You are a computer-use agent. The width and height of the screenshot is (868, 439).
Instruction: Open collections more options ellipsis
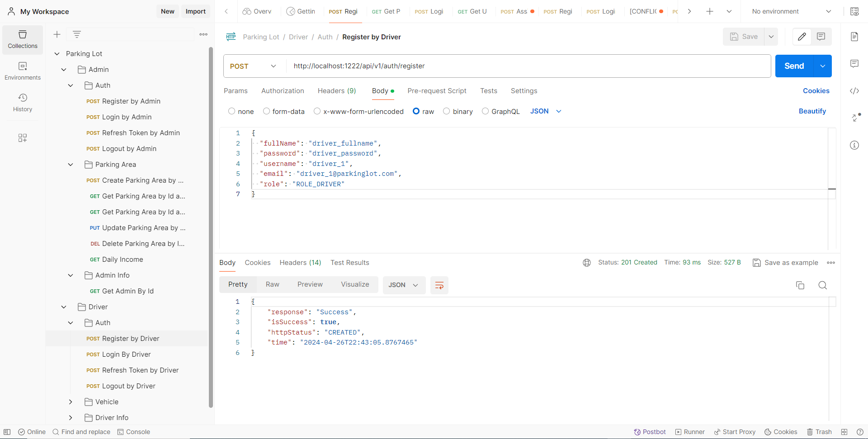tap(203, 34)
